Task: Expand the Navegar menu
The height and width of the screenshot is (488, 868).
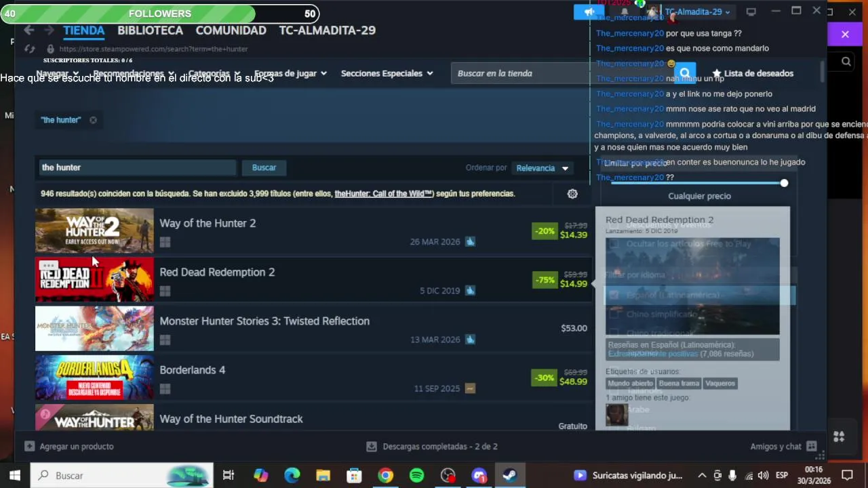Action: pos(58,73)
